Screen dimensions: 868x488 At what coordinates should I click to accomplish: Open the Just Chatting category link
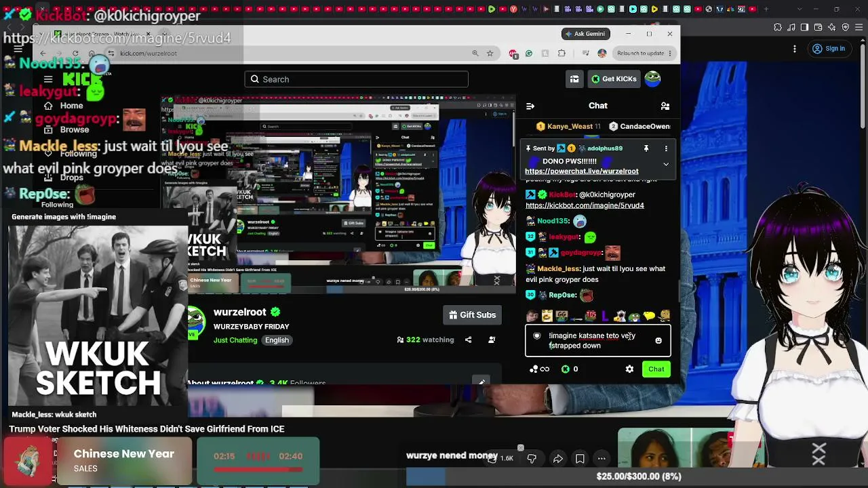point(235,340)
